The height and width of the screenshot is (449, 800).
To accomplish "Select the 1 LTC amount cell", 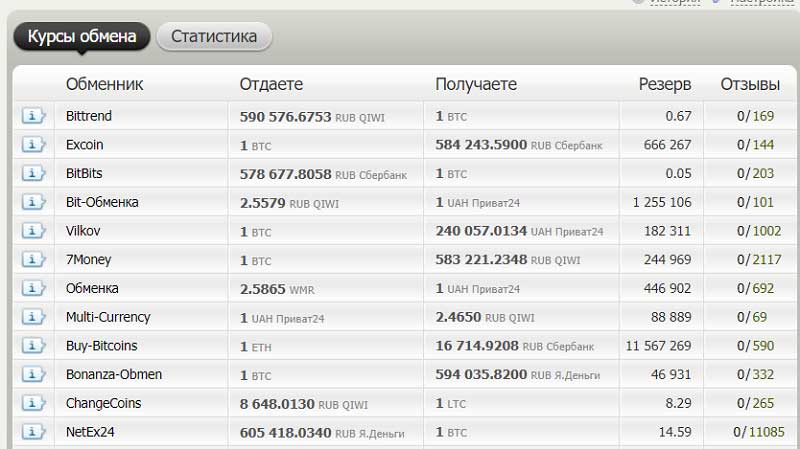I will [451, 404].
